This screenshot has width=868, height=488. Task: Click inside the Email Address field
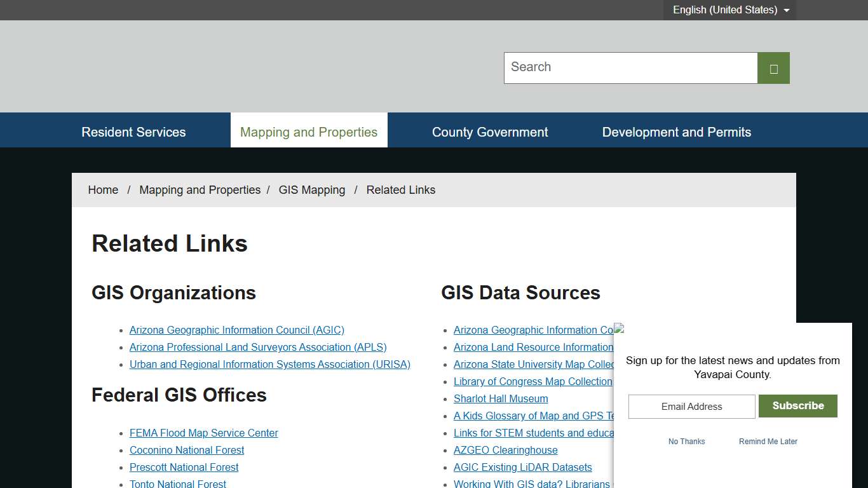691,406
